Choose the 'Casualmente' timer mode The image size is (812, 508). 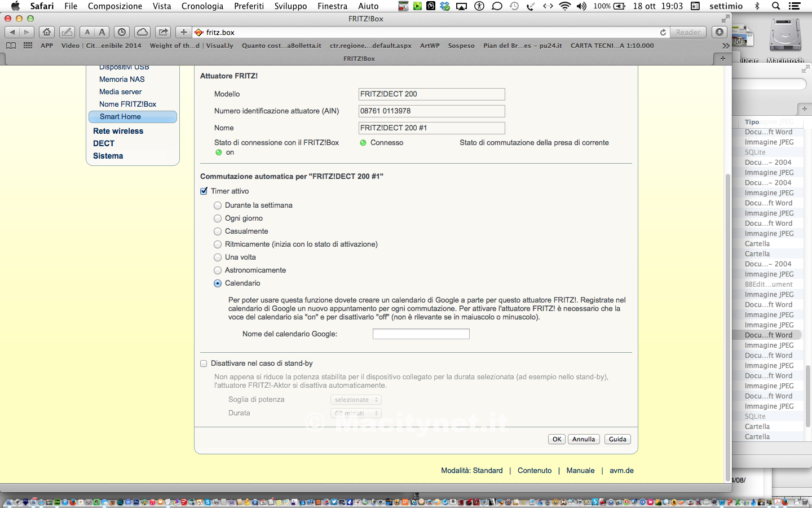click(218, 231)
